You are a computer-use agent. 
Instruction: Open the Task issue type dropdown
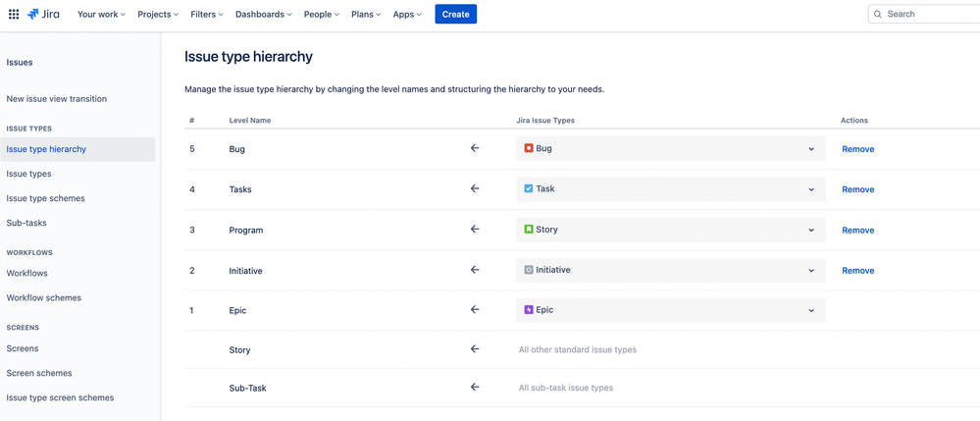(671, 189)
